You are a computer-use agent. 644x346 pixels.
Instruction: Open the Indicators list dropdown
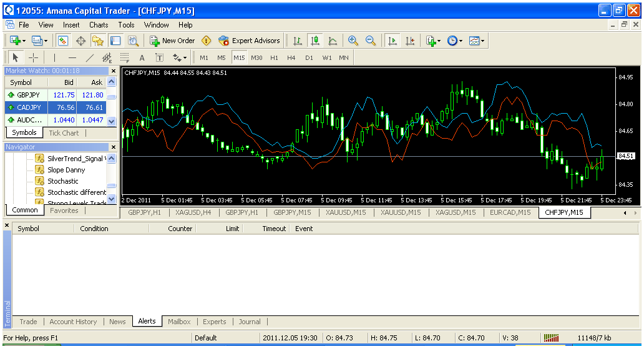coord(433,41)
